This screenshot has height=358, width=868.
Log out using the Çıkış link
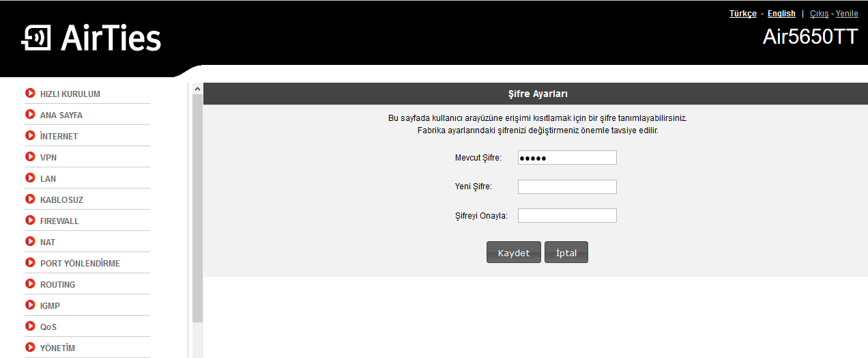(819, 14)
